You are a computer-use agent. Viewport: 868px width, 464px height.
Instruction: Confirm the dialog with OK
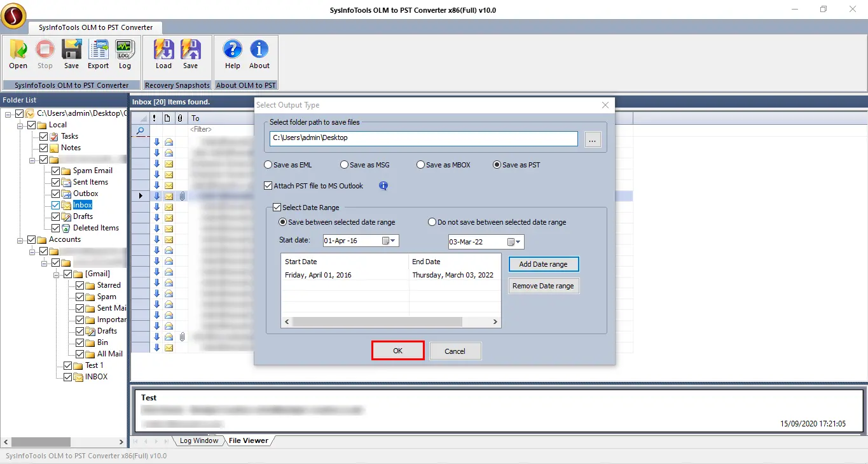(397, 351)
